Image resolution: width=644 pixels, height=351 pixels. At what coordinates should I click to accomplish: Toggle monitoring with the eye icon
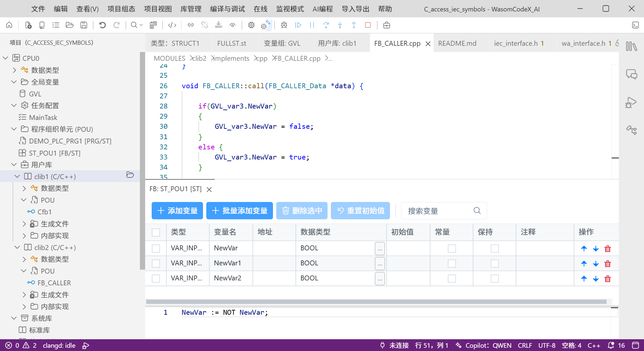[x=232, y=25]
